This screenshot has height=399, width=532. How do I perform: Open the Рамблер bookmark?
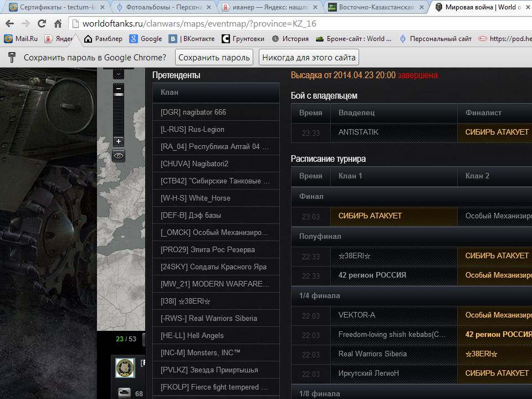point(103,39)
